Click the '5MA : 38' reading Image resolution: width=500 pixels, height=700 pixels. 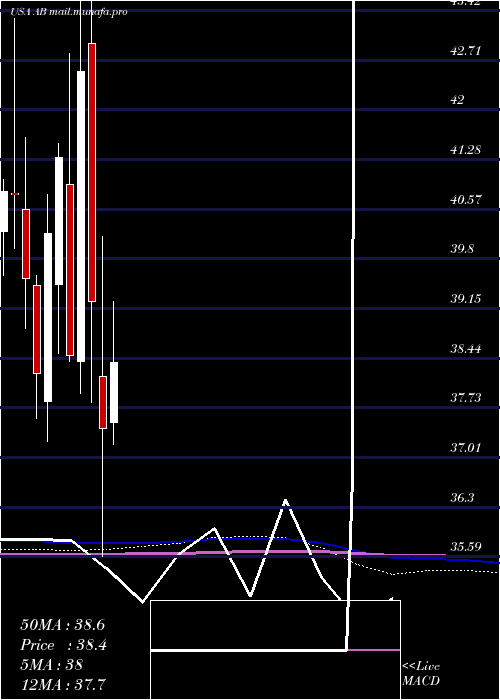point(52,665)
